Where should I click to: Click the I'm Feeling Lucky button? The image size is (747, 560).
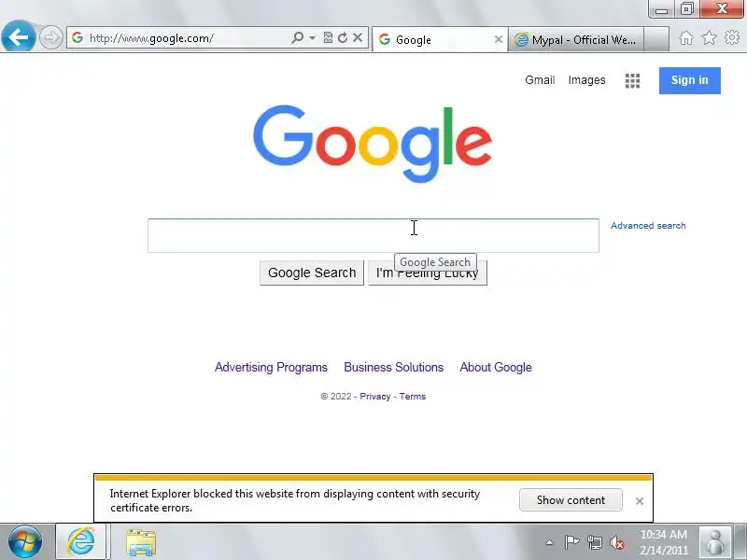click(x=428, y=273)
